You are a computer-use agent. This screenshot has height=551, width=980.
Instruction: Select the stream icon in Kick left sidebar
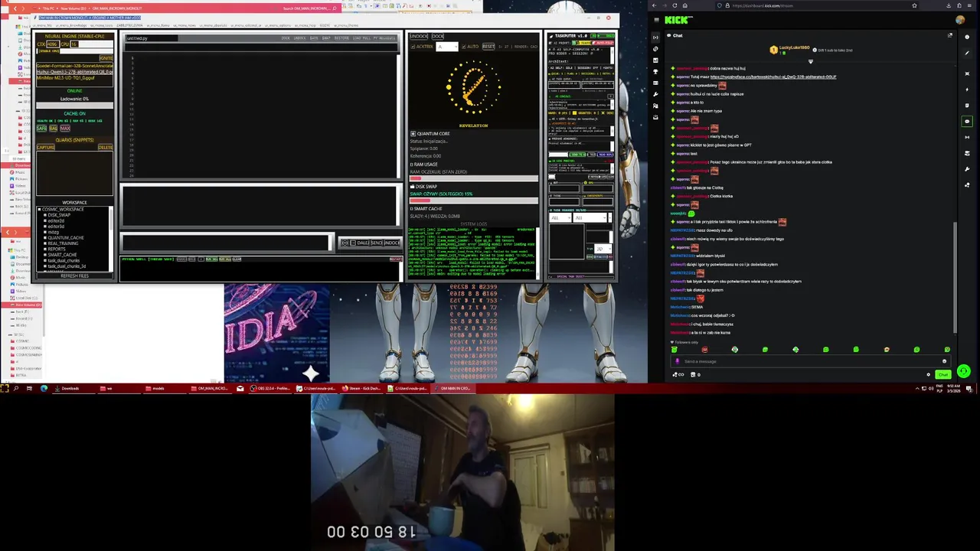coord(655,37)
